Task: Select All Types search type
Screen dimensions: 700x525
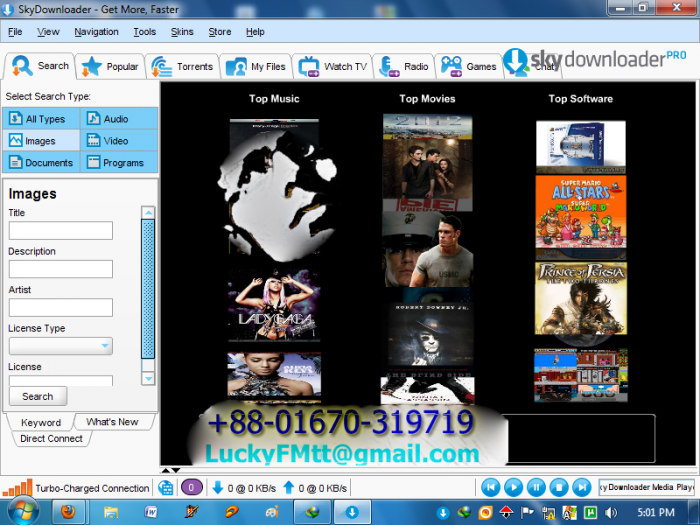Action: (x=41, y=119)
